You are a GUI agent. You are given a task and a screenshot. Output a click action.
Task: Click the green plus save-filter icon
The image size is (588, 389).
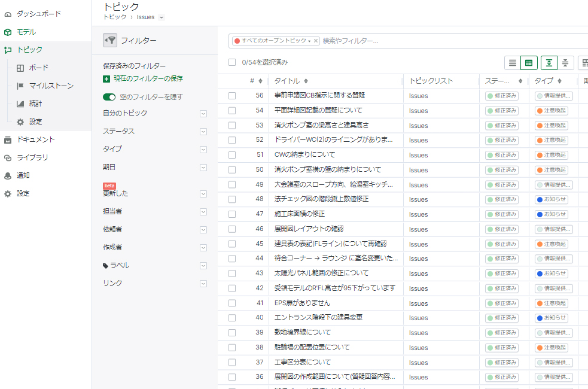(x=106, y=79)
